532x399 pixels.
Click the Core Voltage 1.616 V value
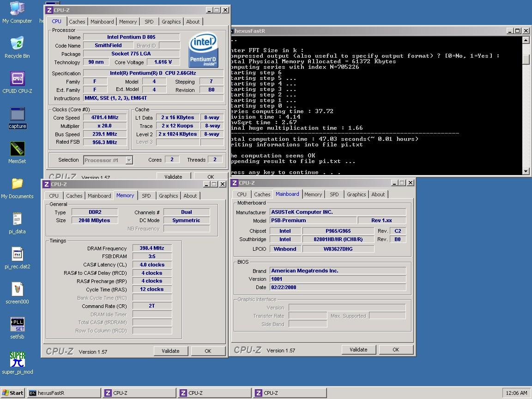pos(163,62)
